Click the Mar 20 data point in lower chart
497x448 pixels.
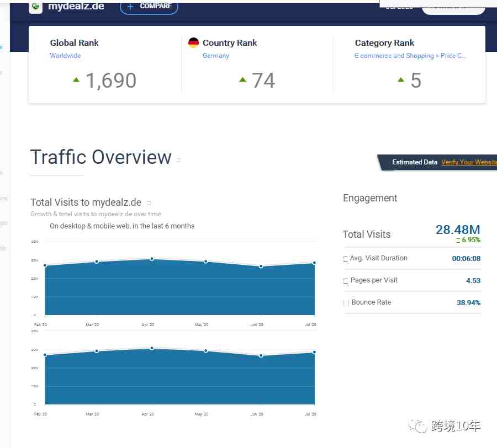97,351
